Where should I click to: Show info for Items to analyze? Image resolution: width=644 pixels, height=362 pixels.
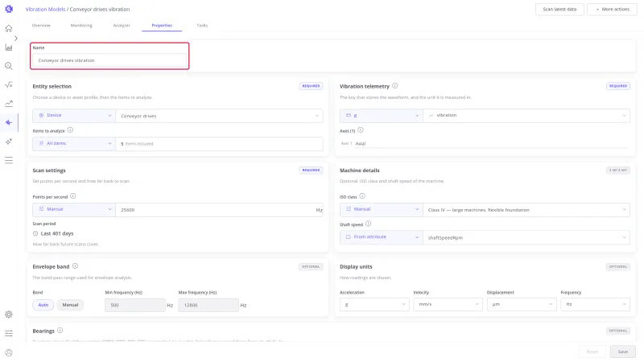pos(70,130)
